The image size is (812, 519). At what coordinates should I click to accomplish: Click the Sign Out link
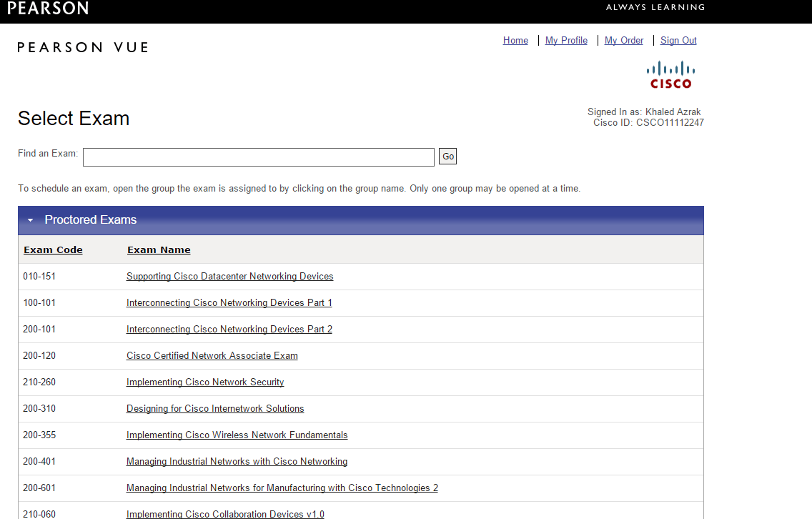click(x=678, y=41)
